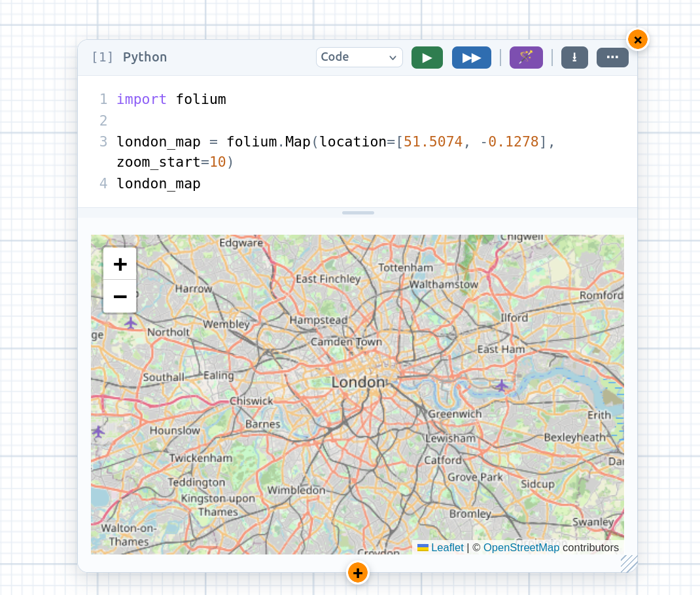This screenshot has height=595, width=700.
Task: Click the airport icon near East Ham
Action: coord(501,385)
